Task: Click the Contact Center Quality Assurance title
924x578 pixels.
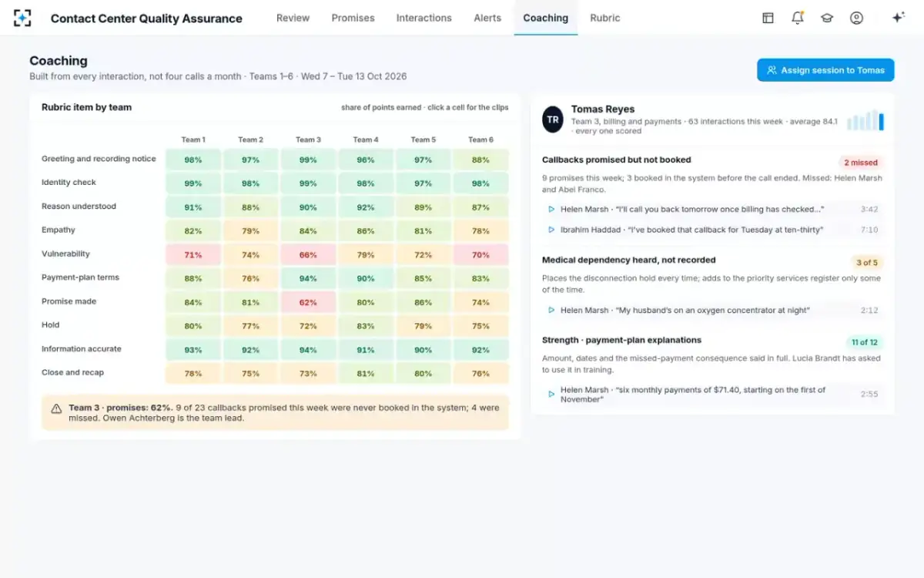Action: tap(146, 18)
